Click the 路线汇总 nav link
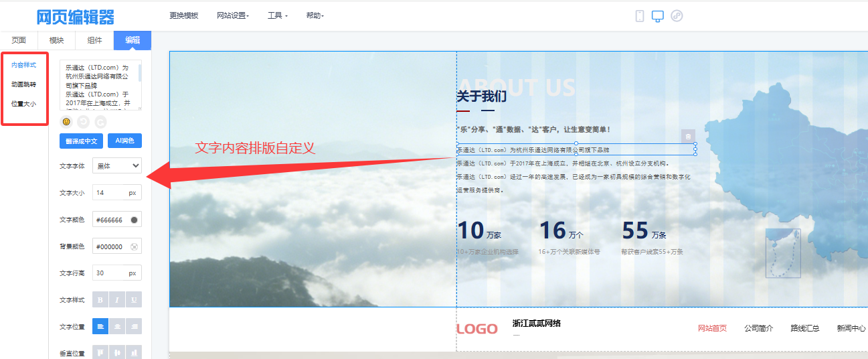Image resolution: width=868 pixels, height=359 pixels. pos(805,328)
